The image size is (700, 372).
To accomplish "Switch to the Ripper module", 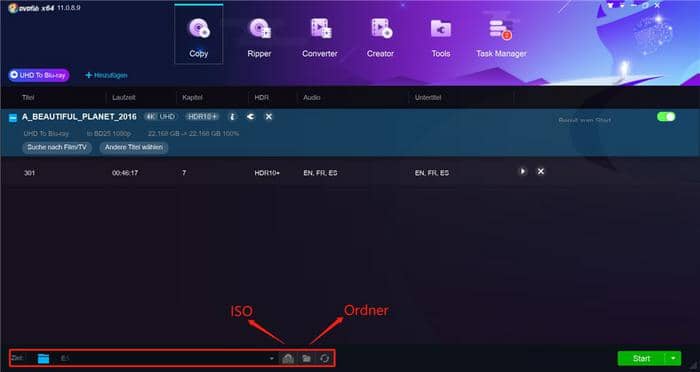I will click(x=259, y=37).
